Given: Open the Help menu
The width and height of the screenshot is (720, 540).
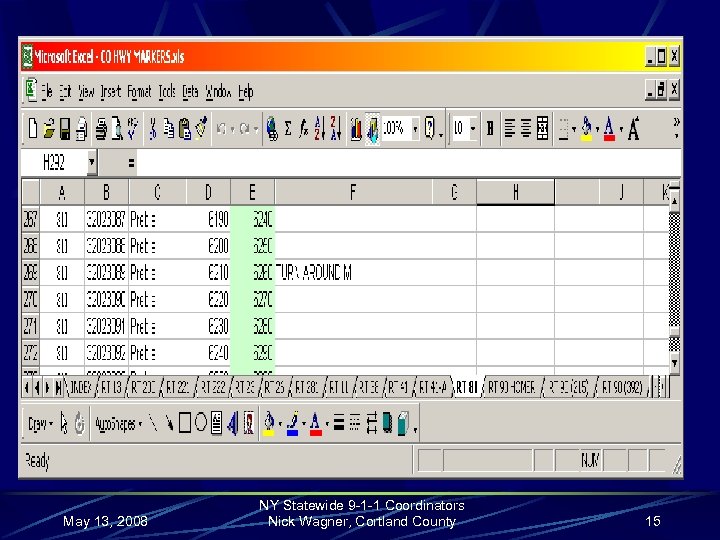Looking at the screenshot, I should point(246,92).
